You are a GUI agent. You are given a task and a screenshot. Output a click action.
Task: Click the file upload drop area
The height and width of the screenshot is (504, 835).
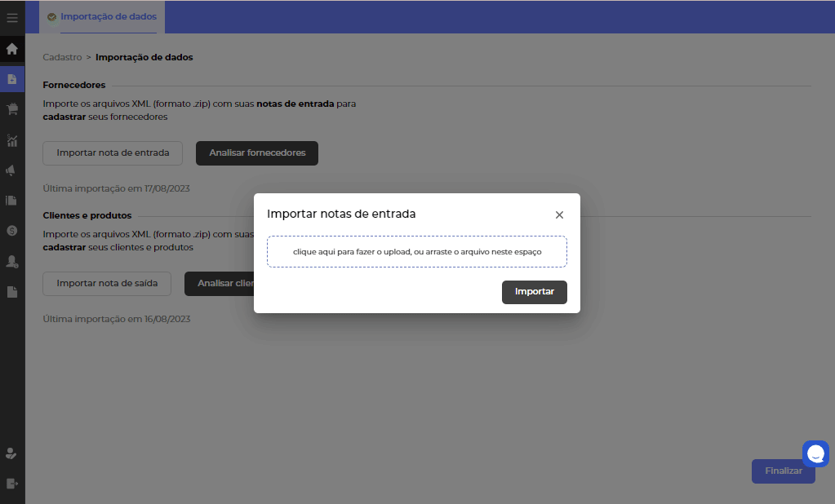tap(417, 252)
